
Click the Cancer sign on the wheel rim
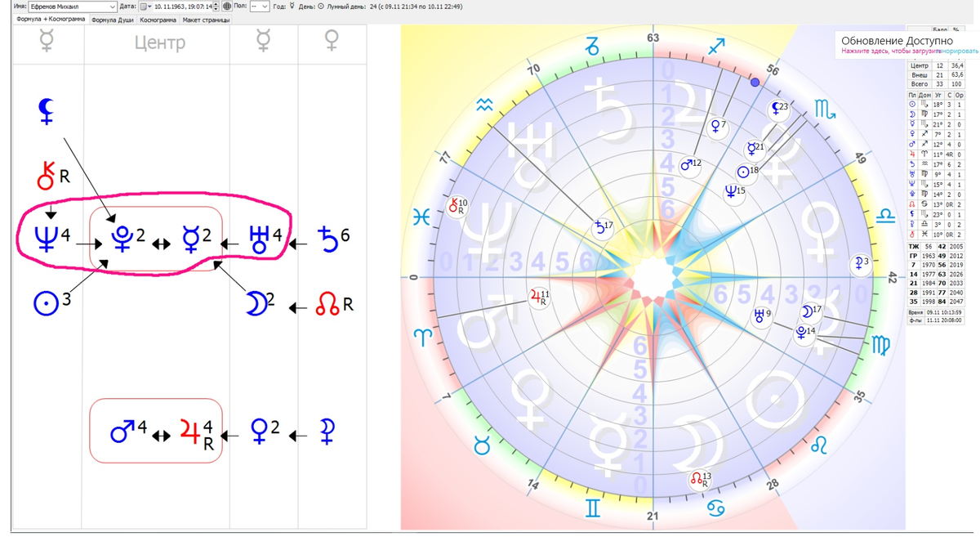(715, 509)
